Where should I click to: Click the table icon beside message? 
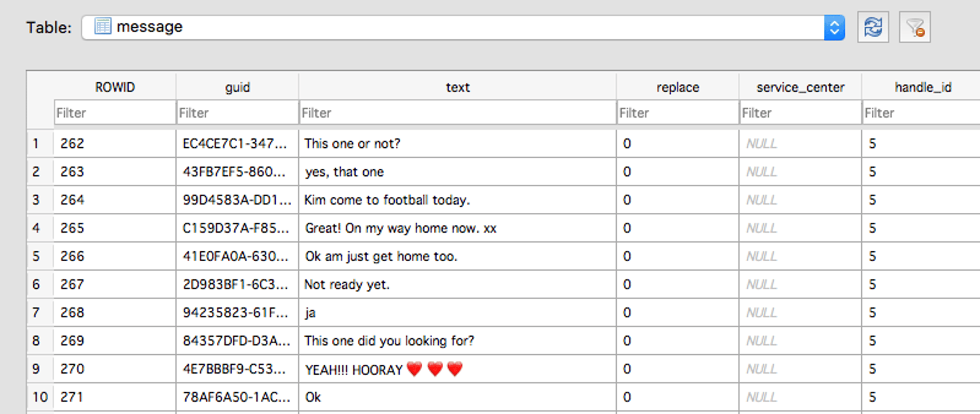103,26
